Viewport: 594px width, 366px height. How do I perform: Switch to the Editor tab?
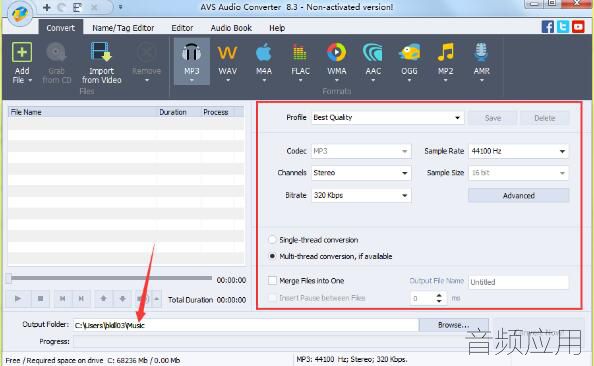click(x=182, y=28)
